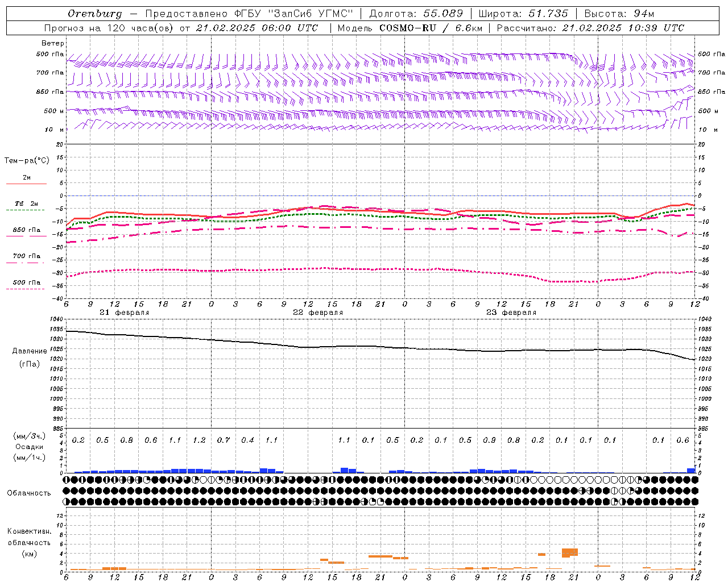Screen dimensions: 728x582
Task: Click the Конвективн. convective cloud label
Action: (x=29, y=531)
